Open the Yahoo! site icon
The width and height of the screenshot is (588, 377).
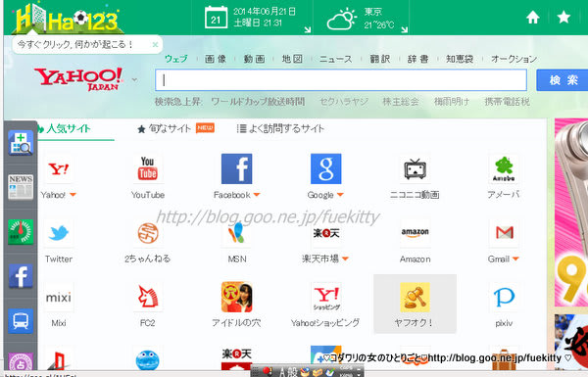(x=59, y=169)
